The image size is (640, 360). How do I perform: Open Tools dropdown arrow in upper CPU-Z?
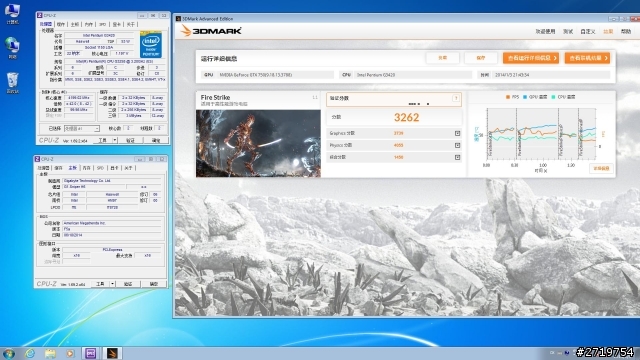(115, 140)
